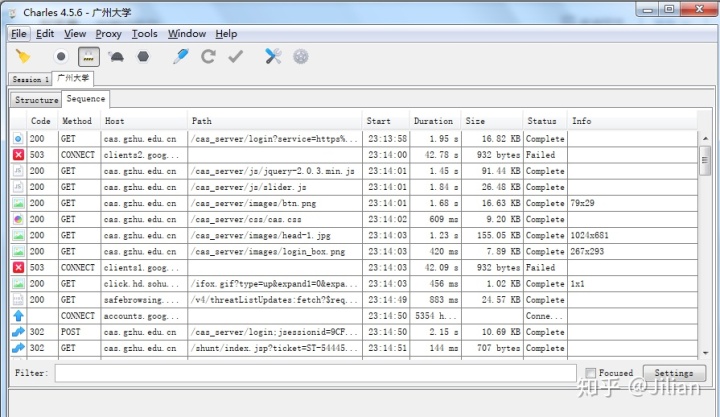Enable throttling with the turtle icon
Viewport: 720px width, 417px height.
[116, 56]
